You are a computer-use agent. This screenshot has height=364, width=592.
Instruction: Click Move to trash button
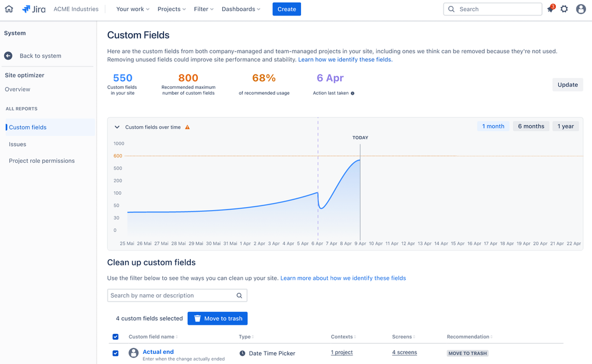(217, 318)
